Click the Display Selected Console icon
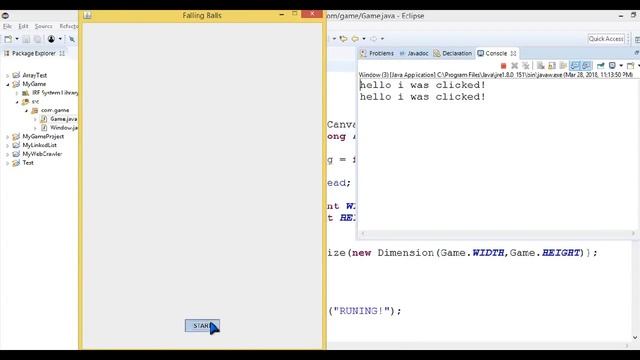Viewport: 640px width, 360px height. pyautogui.click(x=612, y=66)
